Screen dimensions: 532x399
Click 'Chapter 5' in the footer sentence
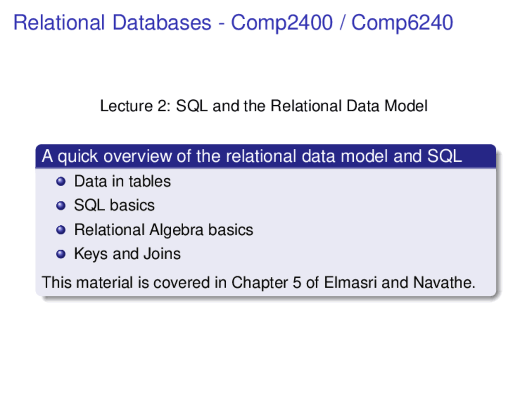click(x=266, y=283)
